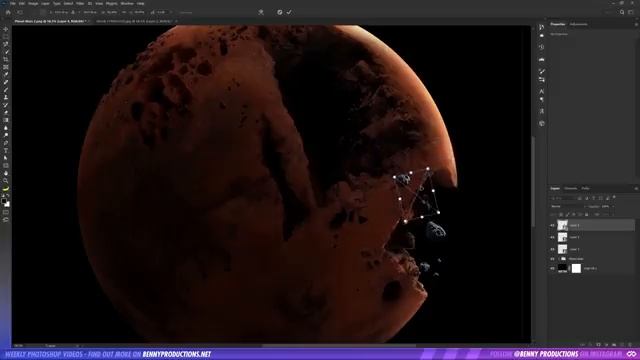Select the Frame tool

tap(6, 67)
